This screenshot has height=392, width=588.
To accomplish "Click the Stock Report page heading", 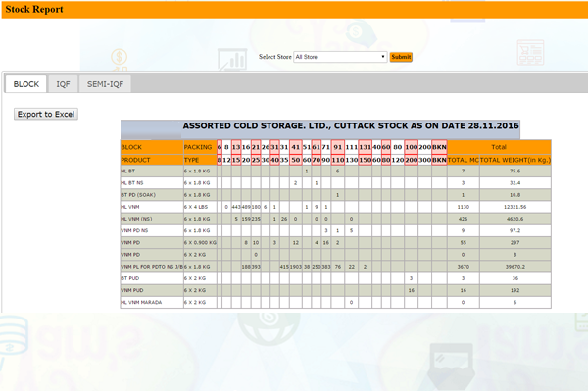I will tap(34, 10).
